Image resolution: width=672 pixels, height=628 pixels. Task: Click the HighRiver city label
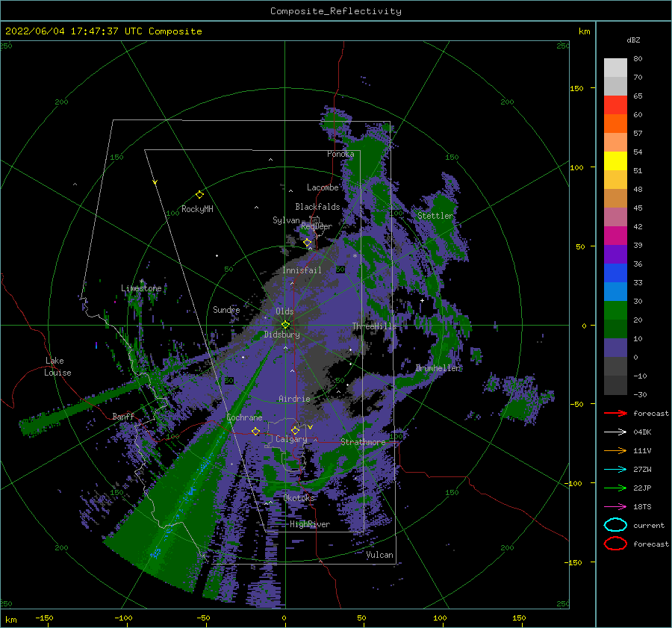pos(310,524)
